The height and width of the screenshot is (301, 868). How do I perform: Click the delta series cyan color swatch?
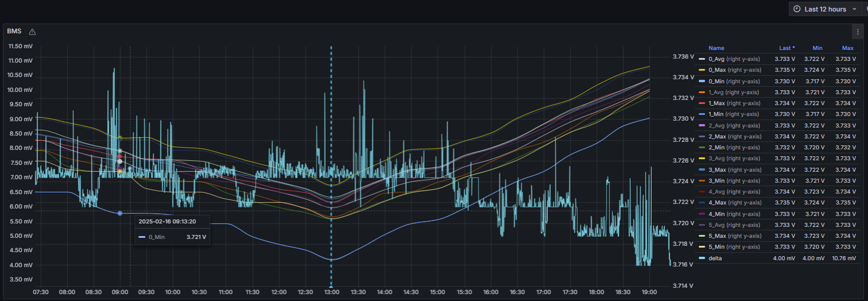click(x=703, y=258)
